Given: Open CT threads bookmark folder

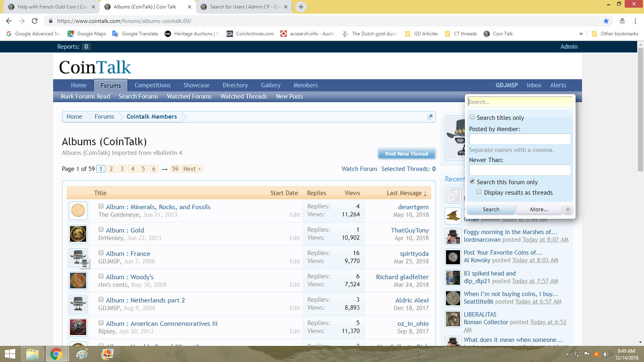Looking at the screenshot, I should point(461,34).
